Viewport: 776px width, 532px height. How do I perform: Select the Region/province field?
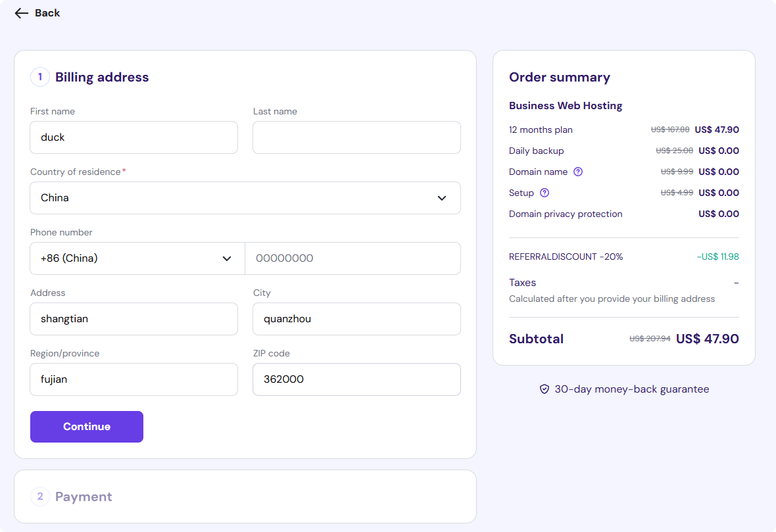click(x=133, y=379)
